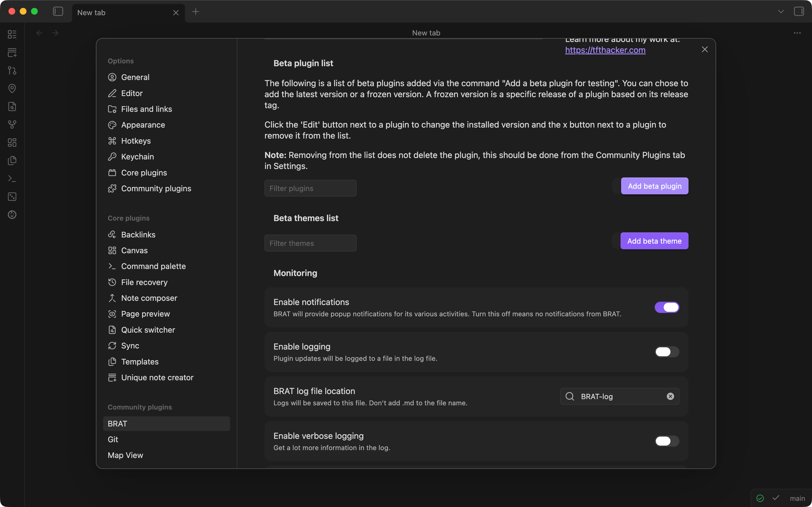Click the Filter plugins input field

310,188
